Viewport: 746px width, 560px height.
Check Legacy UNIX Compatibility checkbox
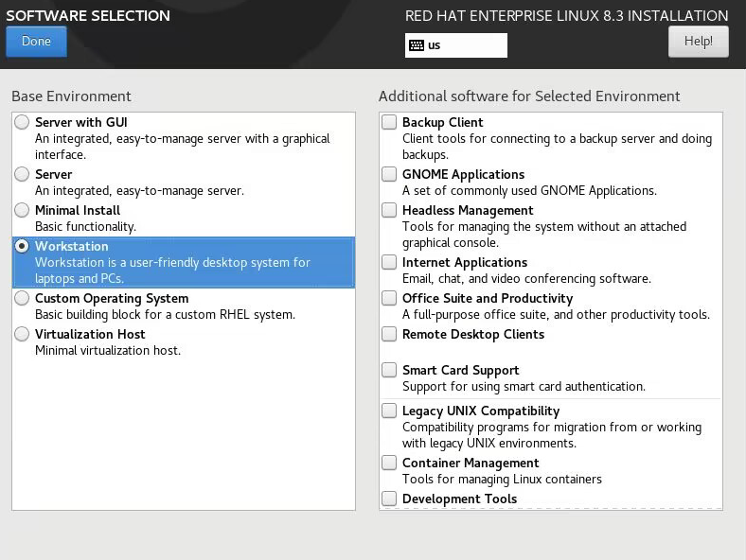[389, 411]
